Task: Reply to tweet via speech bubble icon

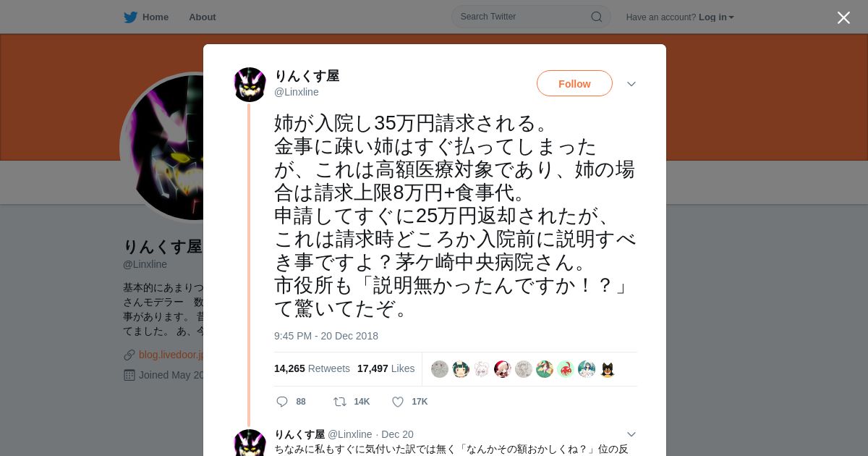Action: (282, 402)
